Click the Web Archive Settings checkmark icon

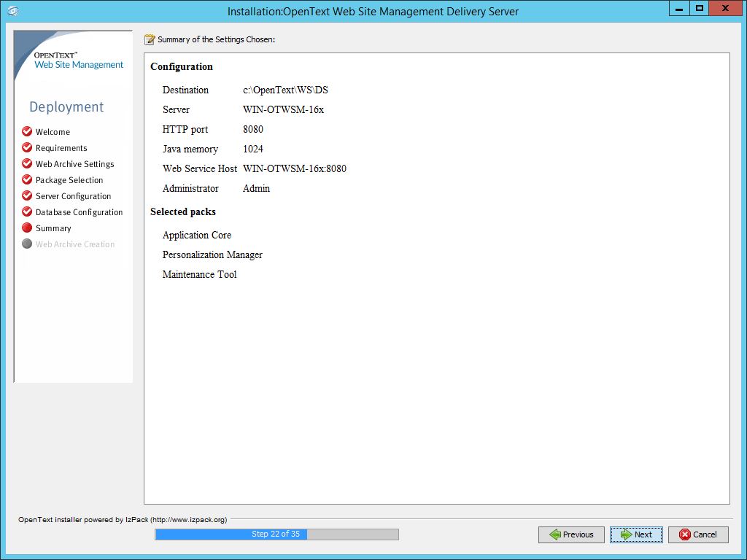point(27,163)
